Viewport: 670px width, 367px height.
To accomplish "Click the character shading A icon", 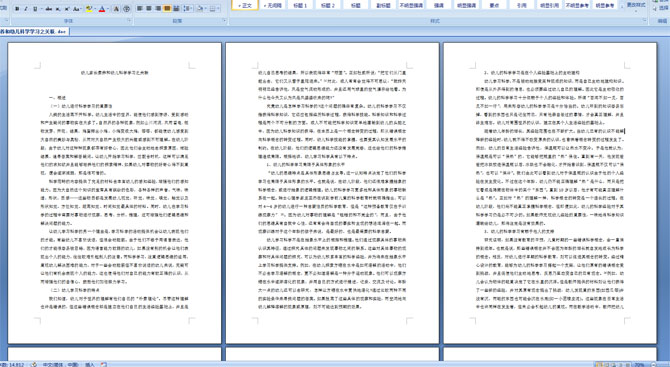I will click(116, 9).
